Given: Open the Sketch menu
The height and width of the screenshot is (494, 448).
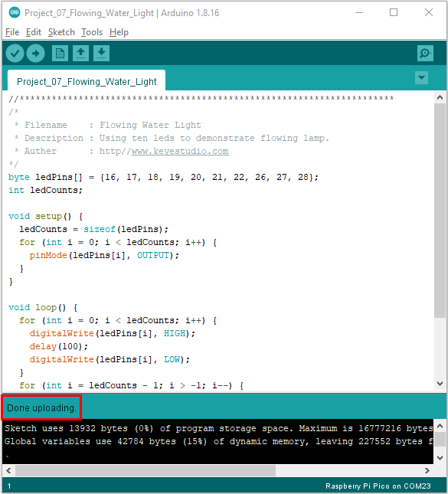Looking at the screenshot, I should (61, 32).
